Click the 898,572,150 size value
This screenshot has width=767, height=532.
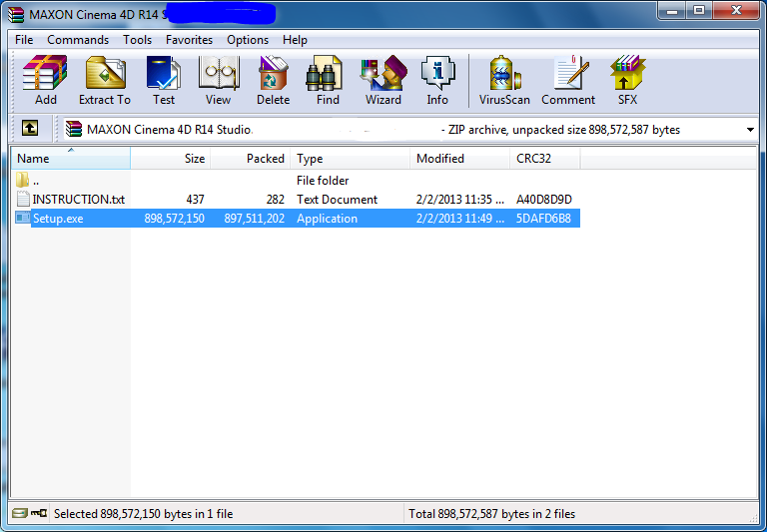coord(174,219)
